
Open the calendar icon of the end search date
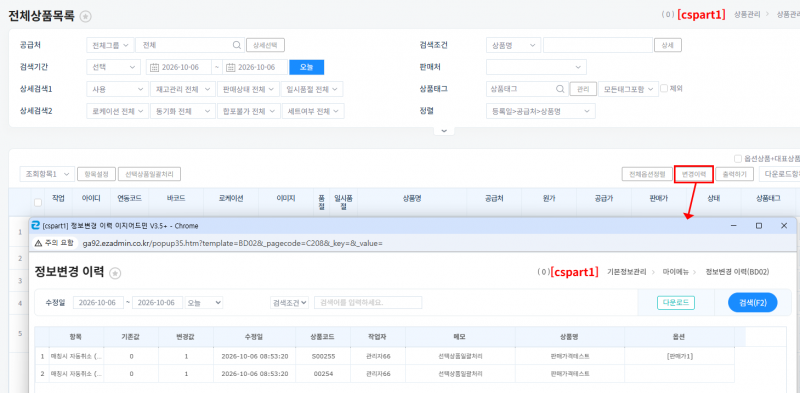tap(231, 67)
